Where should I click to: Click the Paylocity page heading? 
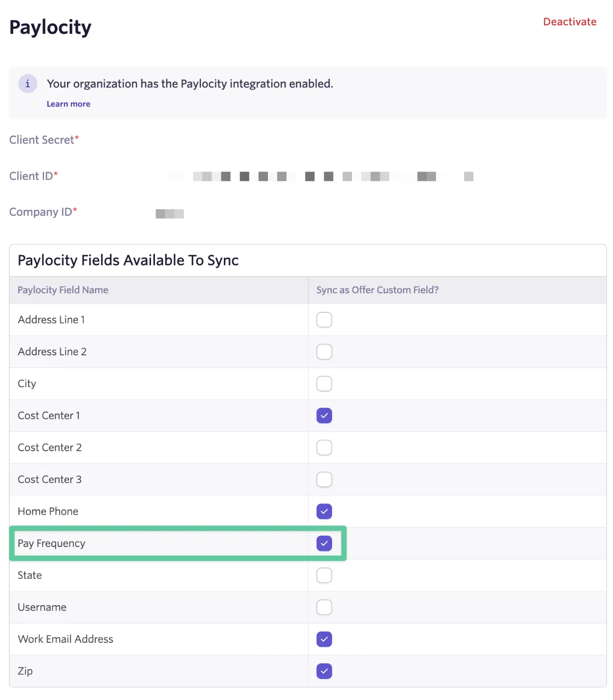pos(50,27)
